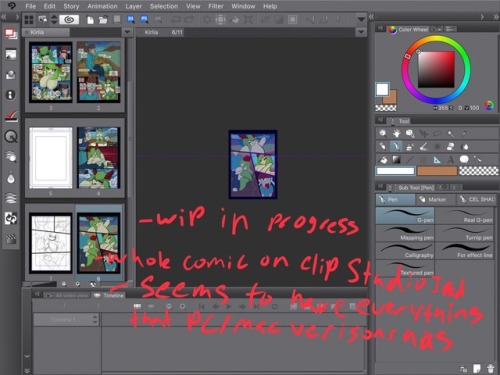The height and width of the screenshot is (375, 500).
Task: Open the File menu
Action: [x=30, y=6]
